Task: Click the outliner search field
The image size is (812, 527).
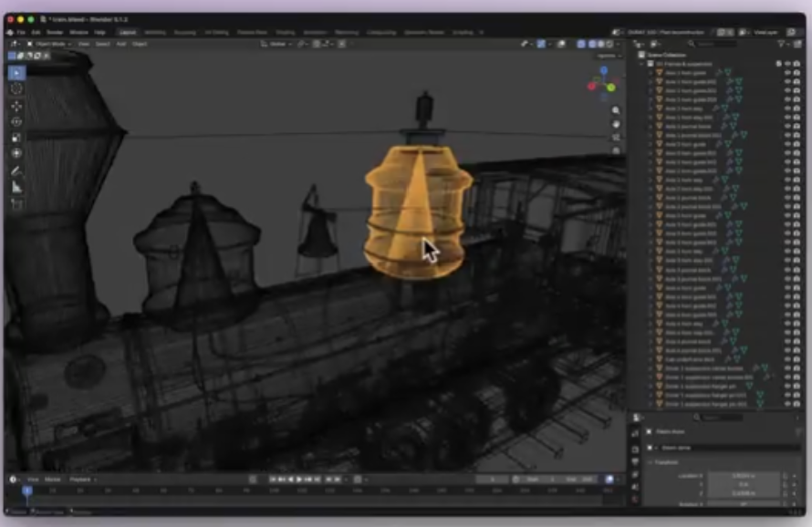Action: pos(718,45)
